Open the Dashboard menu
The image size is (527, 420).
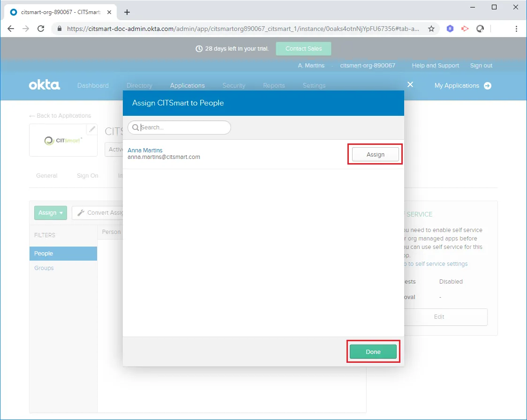(93, 86)
